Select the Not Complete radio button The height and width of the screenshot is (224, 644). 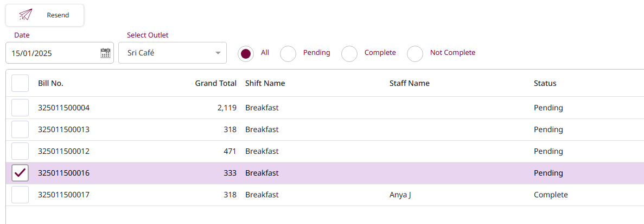415,53
